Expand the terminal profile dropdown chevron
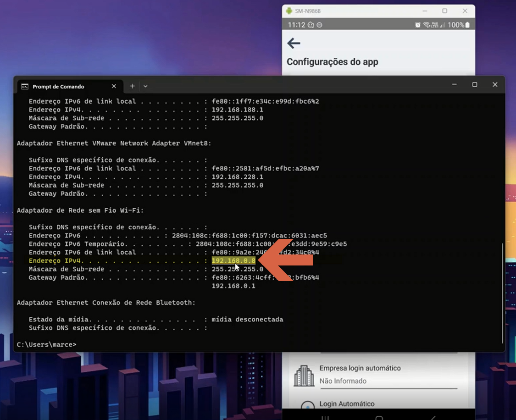Viewport: 516px width, 420px height. (145, 86)
